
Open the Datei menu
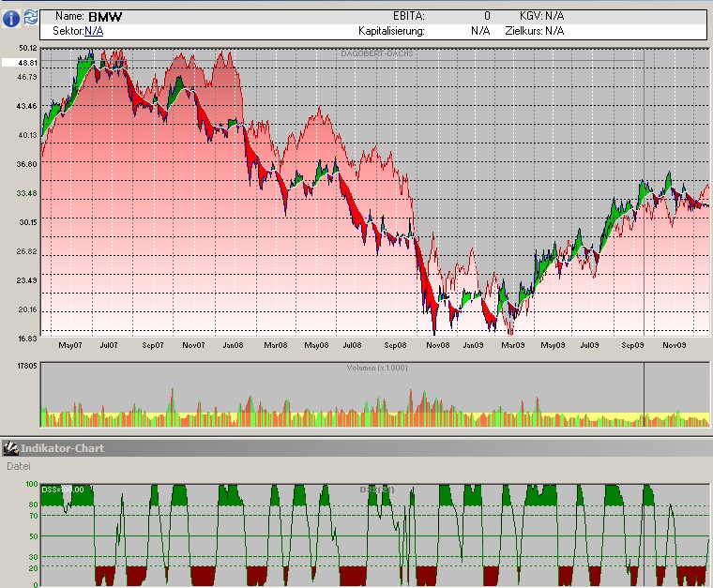[19, 466]
